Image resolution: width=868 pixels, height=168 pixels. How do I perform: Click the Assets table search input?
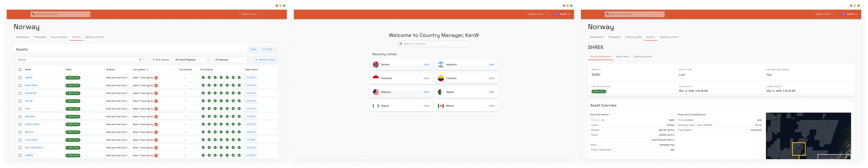pos(80,60)
